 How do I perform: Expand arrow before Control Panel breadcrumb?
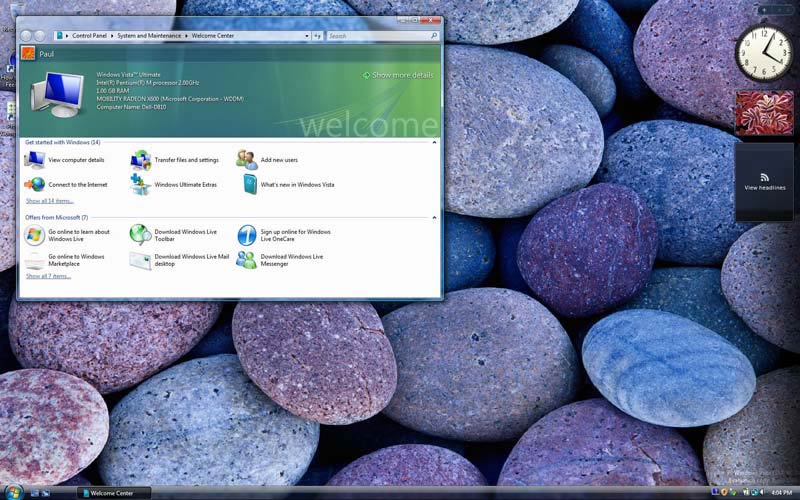click(67, 36)
